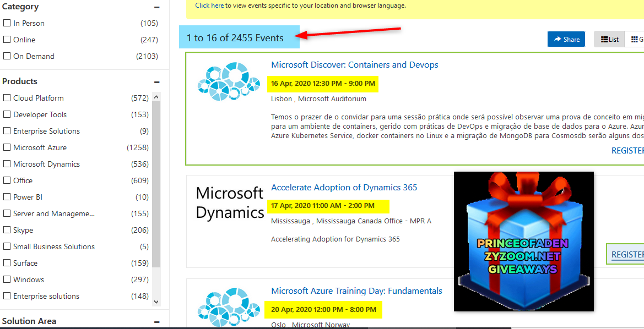Click Register for Containers and Devops event
Viewport: 644px width, 329px height.
click(x=627, y=151)
